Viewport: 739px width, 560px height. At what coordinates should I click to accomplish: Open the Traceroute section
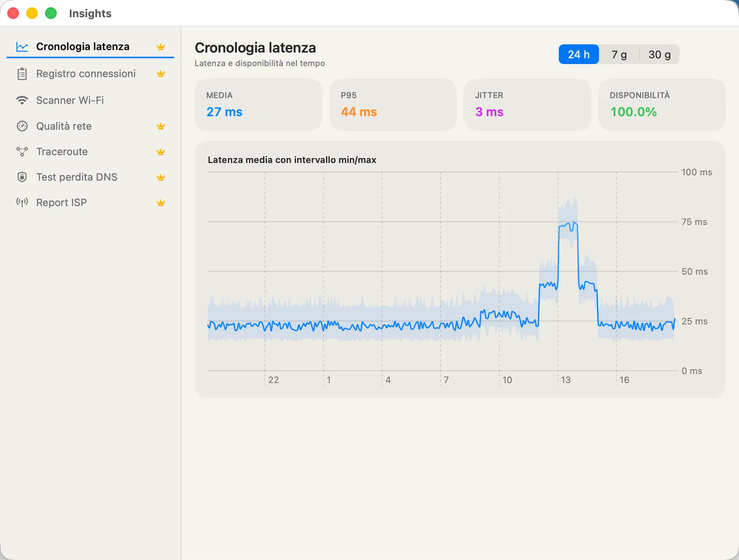click(x=90, y=151)
